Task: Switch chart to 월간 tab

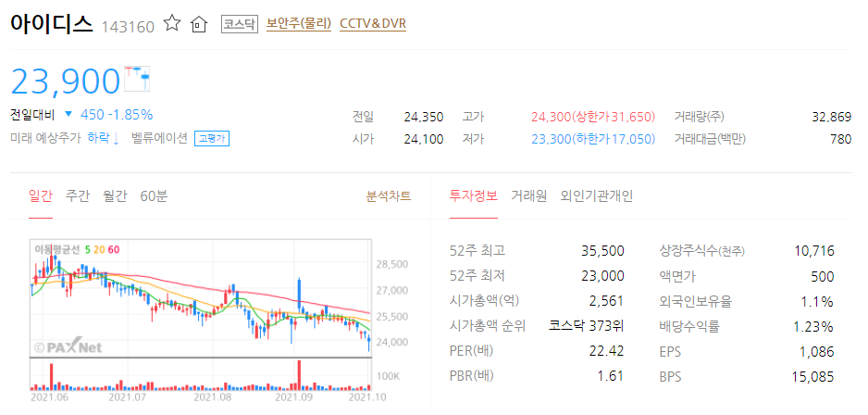Action: (x=115, y=195)
